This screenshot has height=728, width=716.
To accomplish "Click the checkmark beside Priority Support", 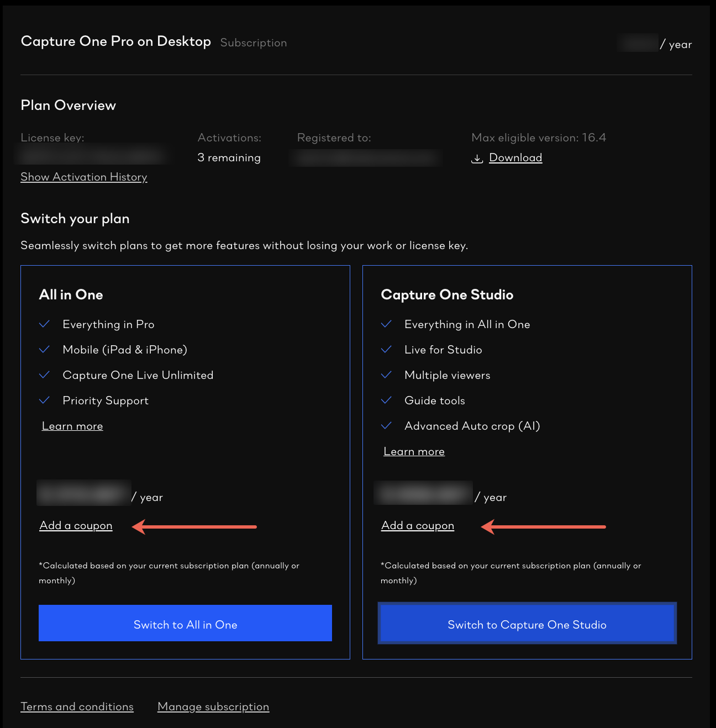I will pyautogui.click(x=45, y=400).
